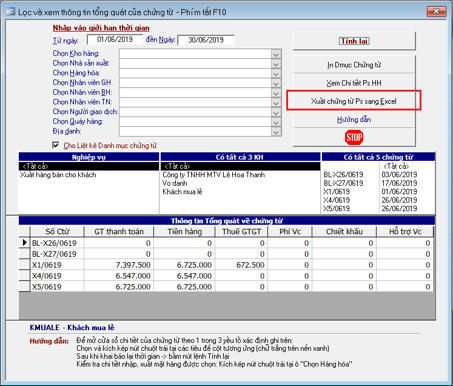Click X1/0619 cell in summary table

(57, 265)
